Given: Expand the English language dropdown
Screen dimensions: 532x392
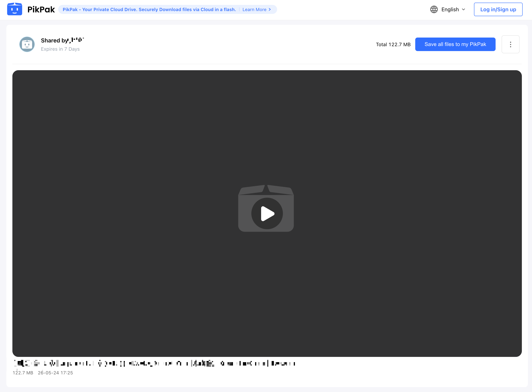Looking at the screenshot, I should (x=453, y=10).
